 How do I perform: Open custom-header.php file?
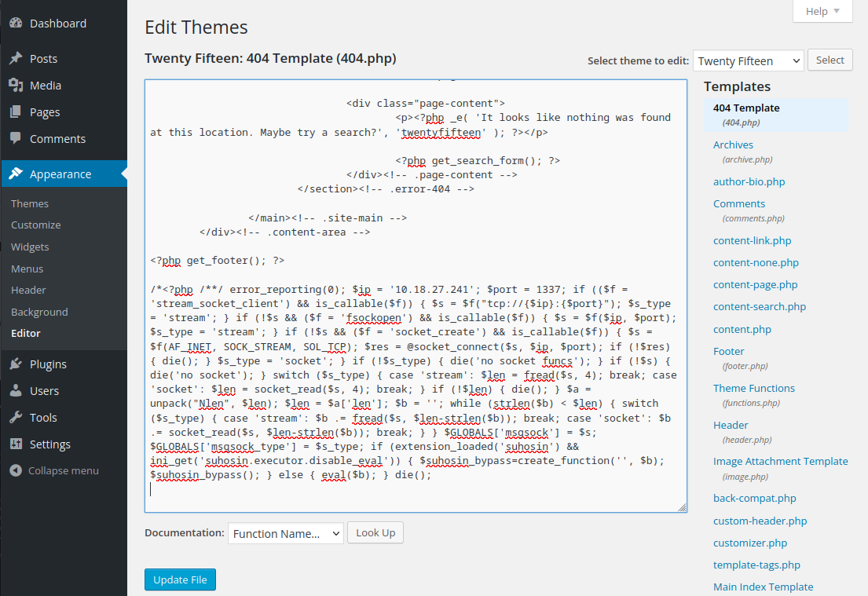[760, 521]
